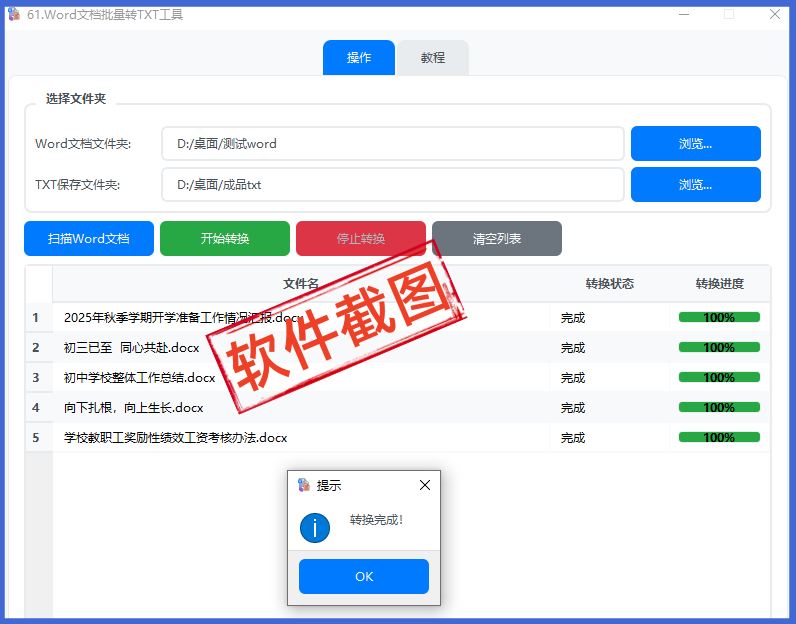This screenshot has height=624, width=796.
Task: Click progress bar of 学校教职工奖励性绩效工资考核办法.docx
Action: [x=719, y=438]
